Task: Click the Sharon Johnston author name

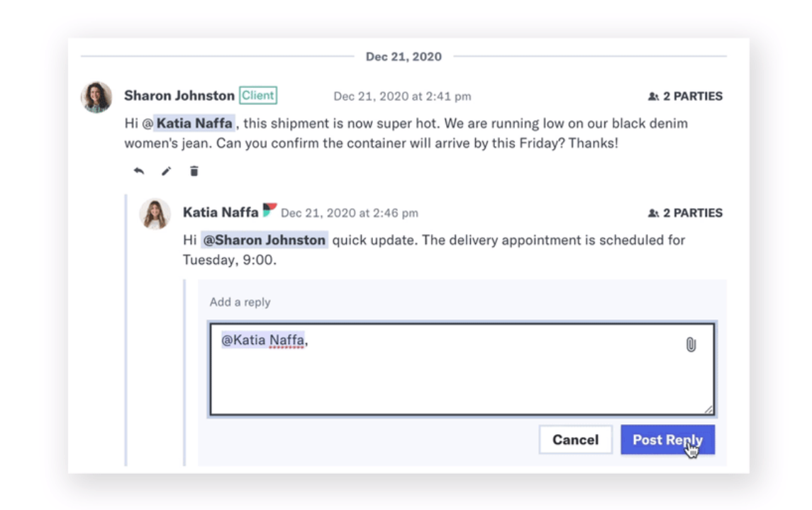Action: click(x=179, y=96)
